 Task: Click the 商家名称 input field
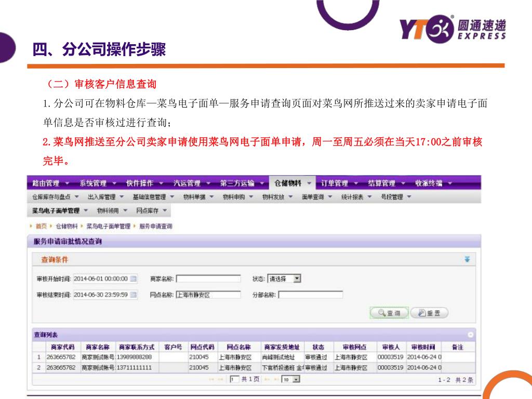208,279
